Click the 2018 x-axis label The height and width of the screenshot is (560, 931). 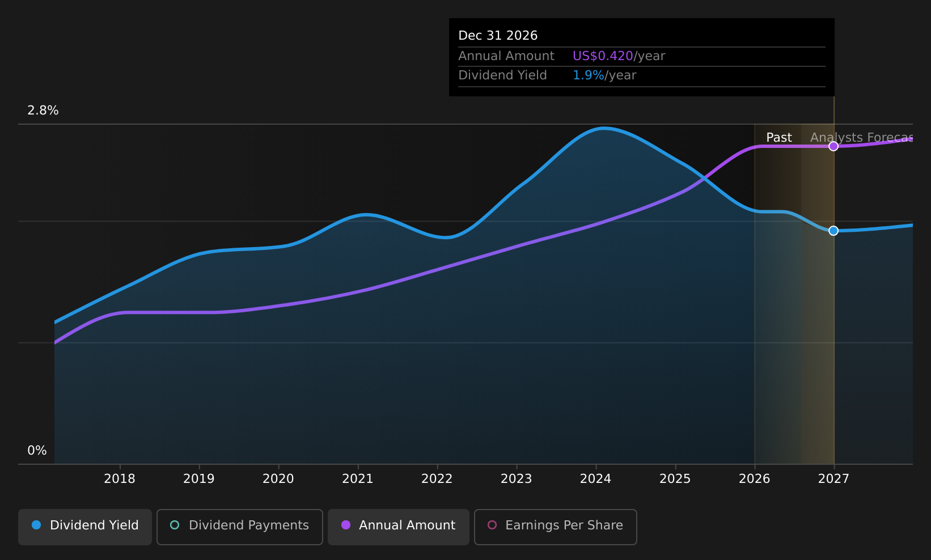pos(120,479)
